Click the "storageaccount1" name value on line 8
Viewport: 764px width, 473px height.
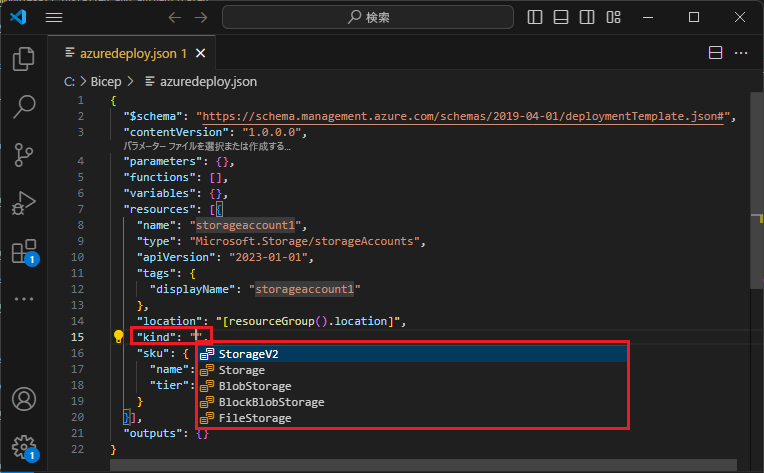(x=248, y=226)
